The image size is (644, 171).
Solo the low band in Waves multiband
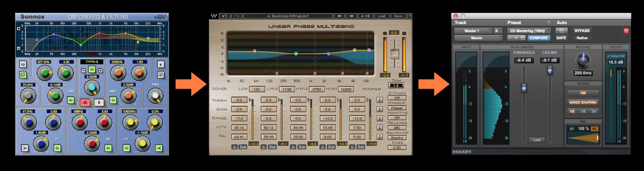234,147
